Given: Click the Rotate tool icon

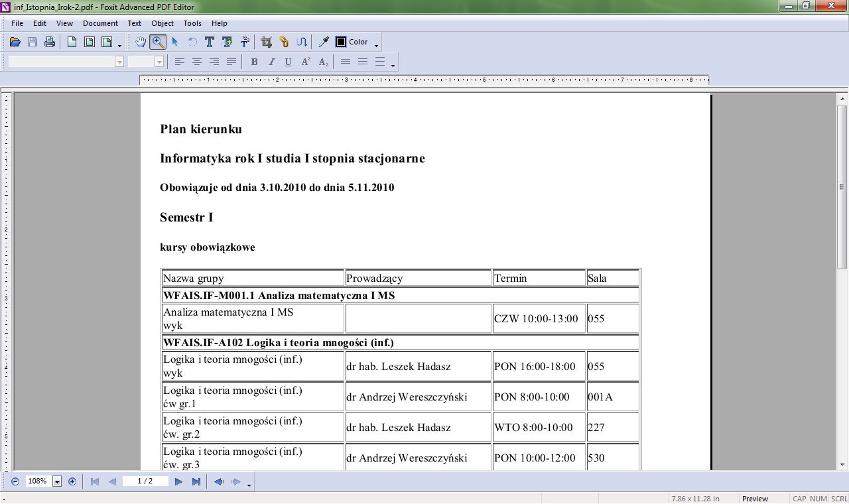Looking at the screenshot, I should (x=192, y=42).
